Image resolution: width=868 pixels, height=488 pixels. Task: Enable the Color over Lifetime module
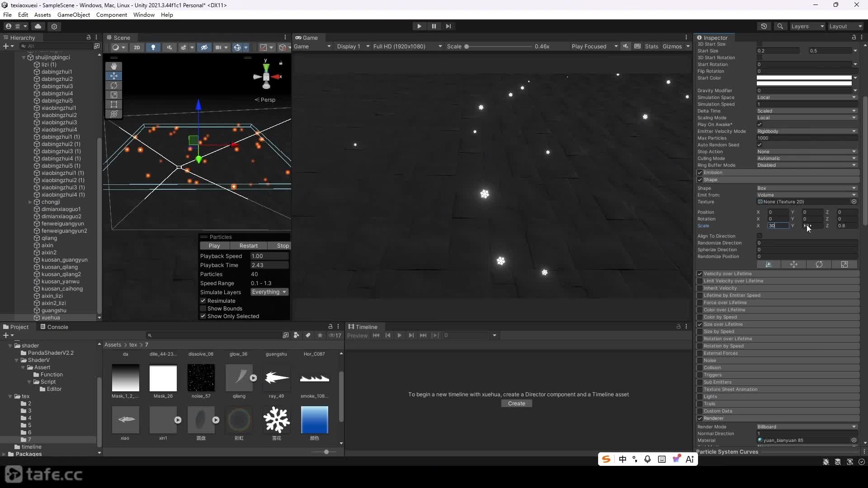700,310
